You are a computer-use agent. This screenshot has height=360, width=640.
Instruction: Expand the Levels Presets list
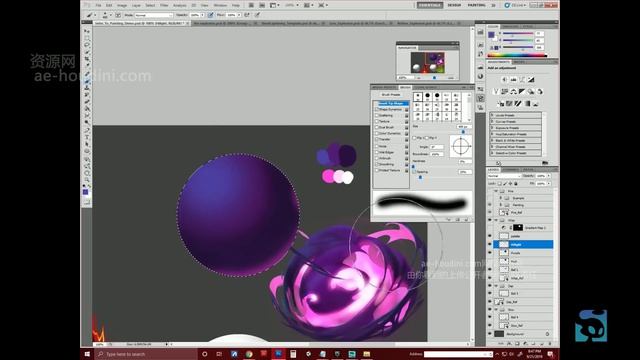492,116
